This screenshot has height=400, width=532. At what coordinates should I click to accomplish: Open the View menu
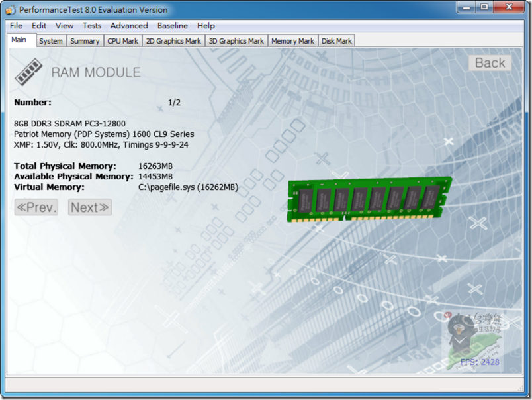point(64,26)
